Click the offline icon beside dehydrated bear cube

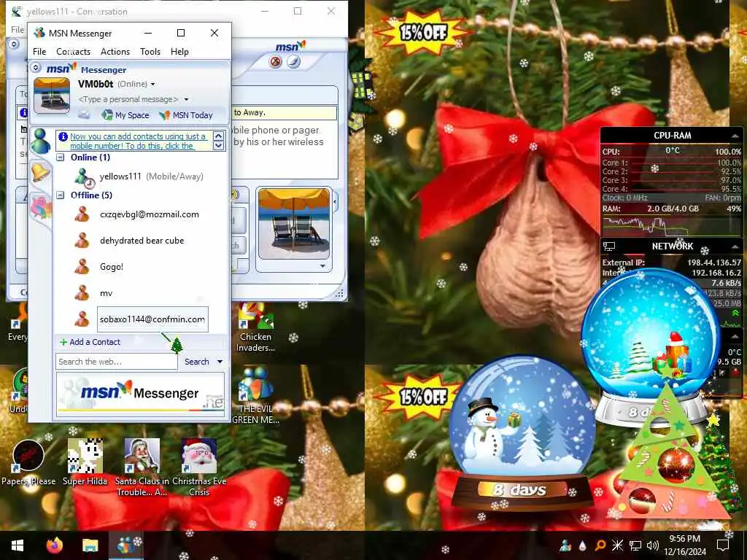point(82,241)
